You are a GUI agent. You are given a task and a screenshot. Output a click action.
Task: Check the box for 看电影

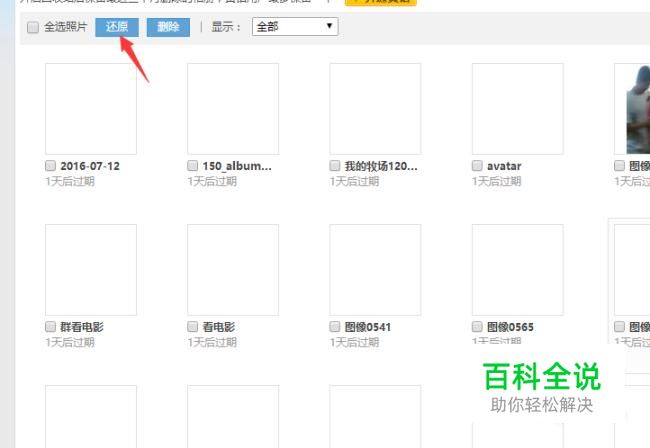192,327
